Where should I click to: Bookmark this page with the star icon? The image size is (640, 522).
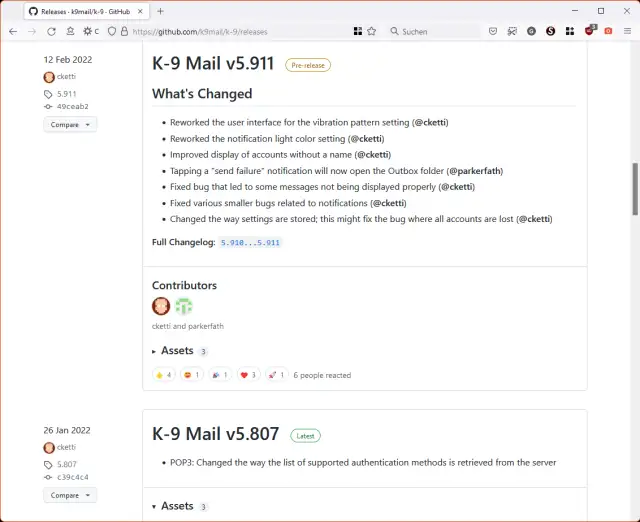372,31
